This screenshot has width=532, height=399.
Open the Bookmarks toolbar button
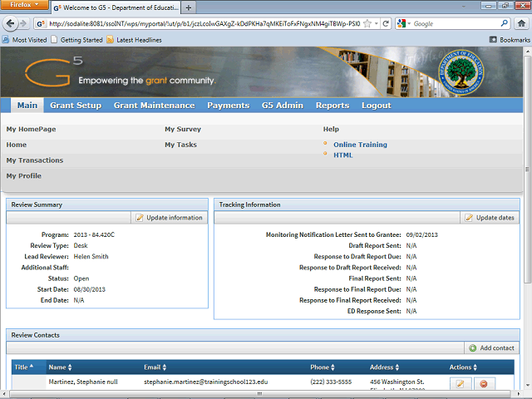(510, 40)
